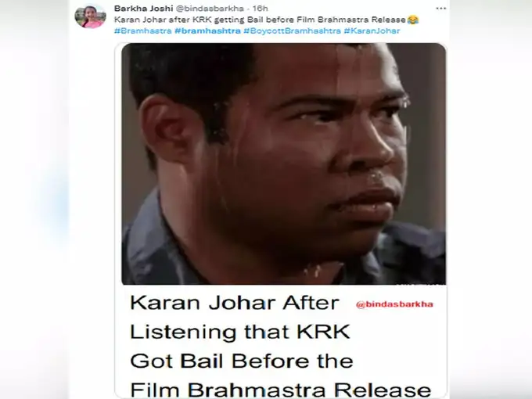Click the red @bindasbarkha watermark in the meme
The width and height of the screenshot is (532, 399).
coord(394,304)
